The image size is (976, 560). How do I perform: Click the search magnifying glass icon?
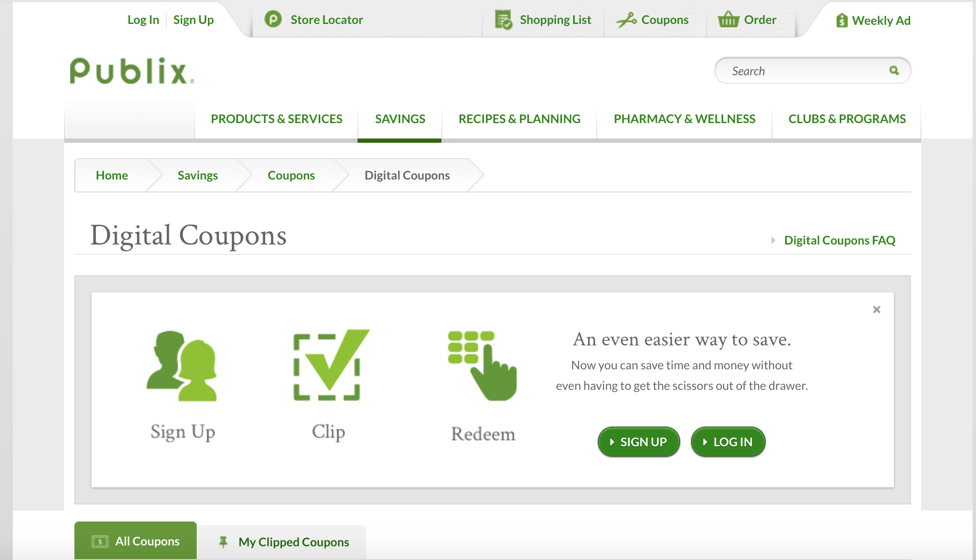(894, 71)
